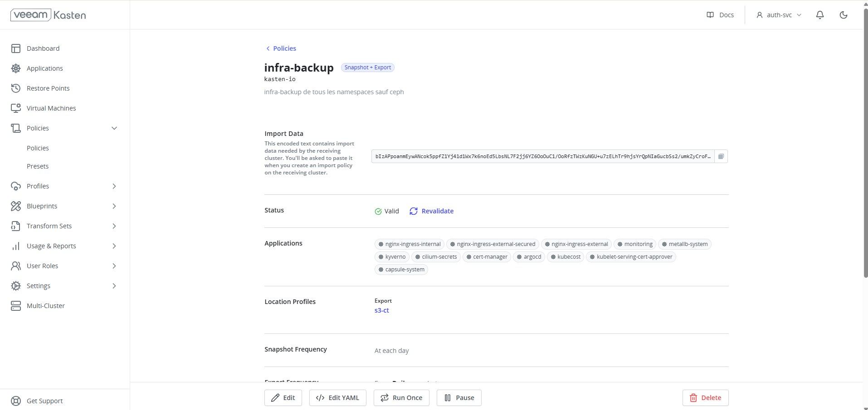Go to Restore Points
This screenshot has height=410, width=868.
pos(48,88)
